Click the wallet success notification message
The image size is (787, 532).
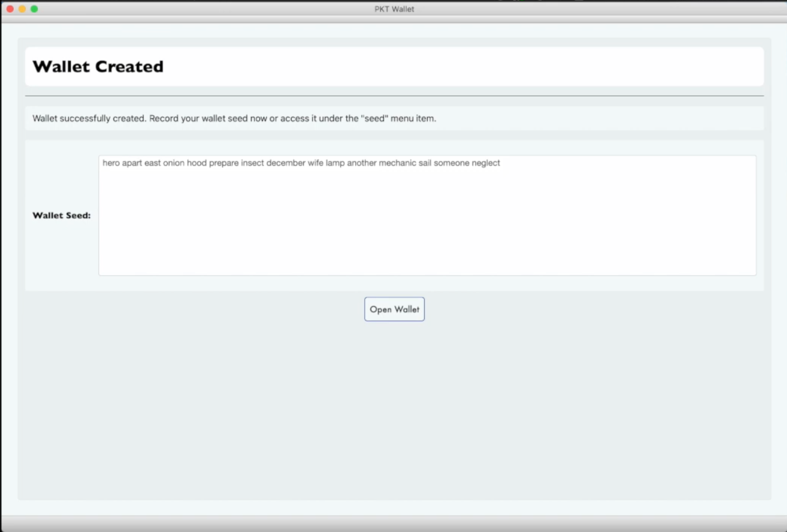tap(234, 118)
